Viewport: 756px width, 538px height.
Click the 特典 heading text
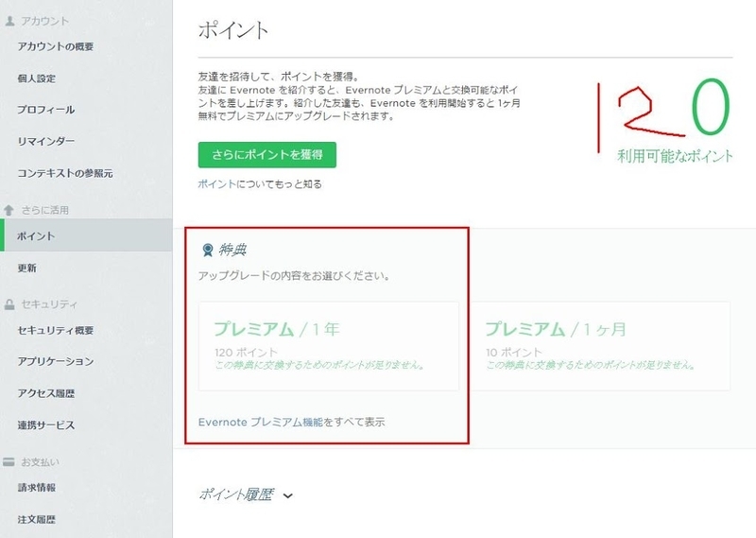coord(232,250)
